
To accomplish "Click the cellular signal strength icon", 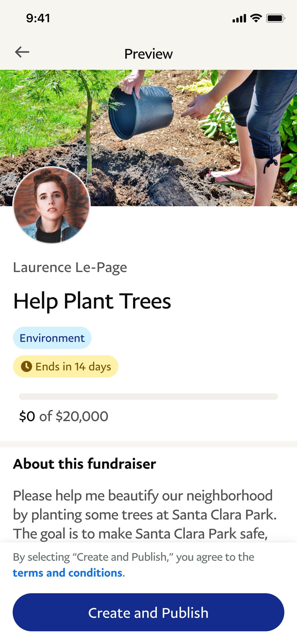I will pos(239,19).
